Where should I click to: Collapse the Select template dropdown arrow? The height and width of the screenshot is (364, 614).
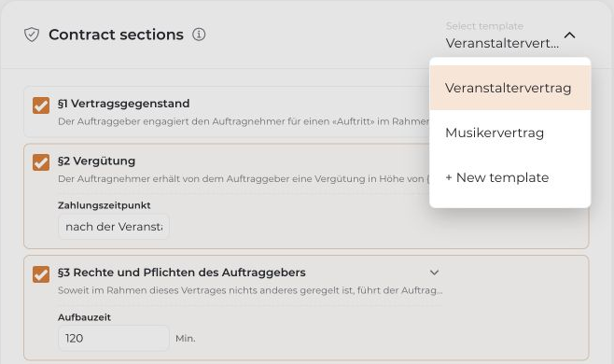570,35
